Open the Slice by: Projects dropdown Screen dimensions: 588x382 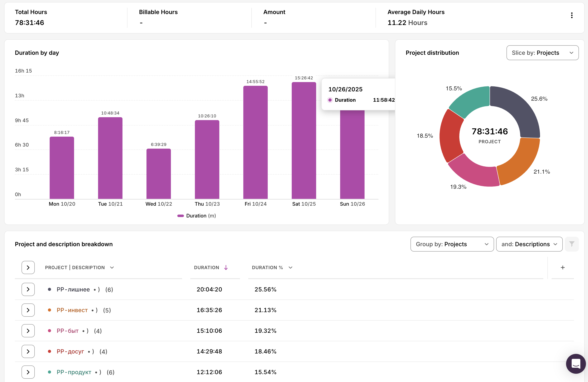[542, 53]
